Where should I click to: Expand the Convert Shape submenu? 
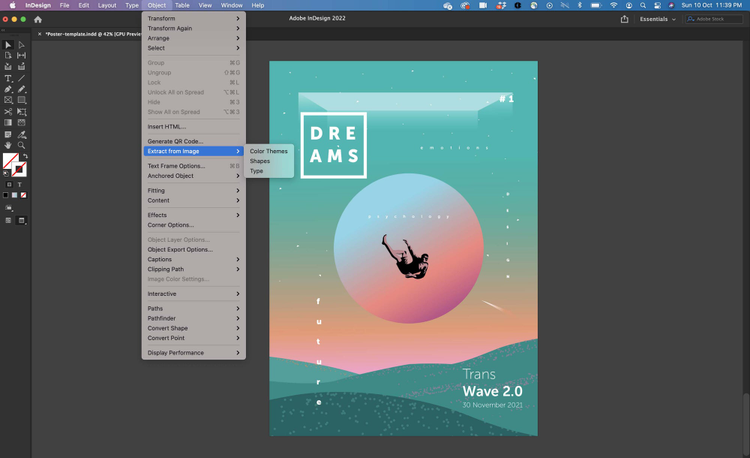(193, 328)
